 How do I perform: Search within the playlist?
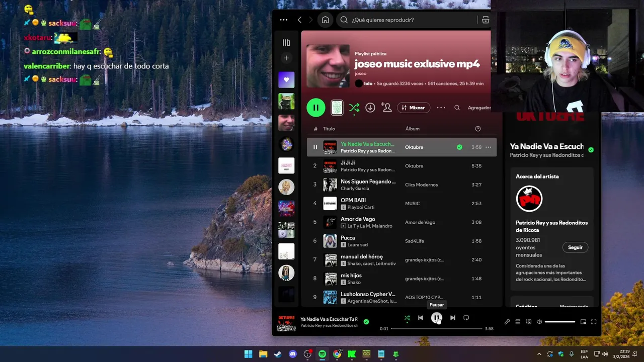pos(457,108)
